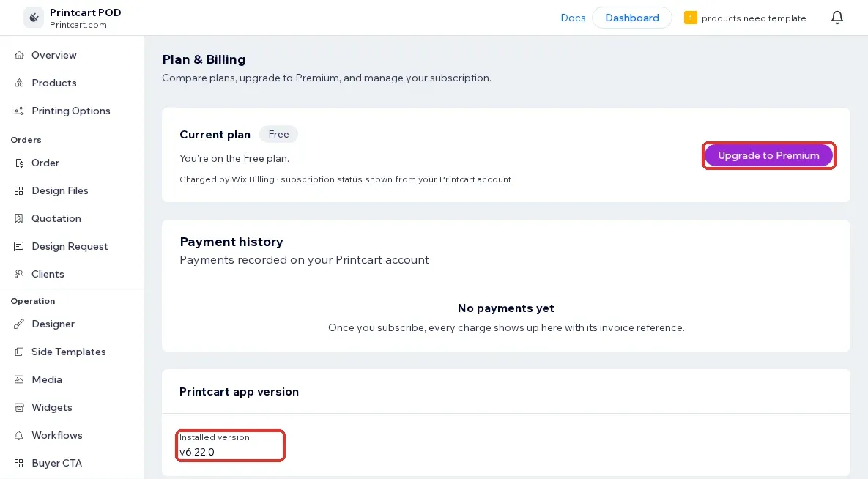Click the No payments yet message
Viewport: 868px width, 479px height.
506,308
